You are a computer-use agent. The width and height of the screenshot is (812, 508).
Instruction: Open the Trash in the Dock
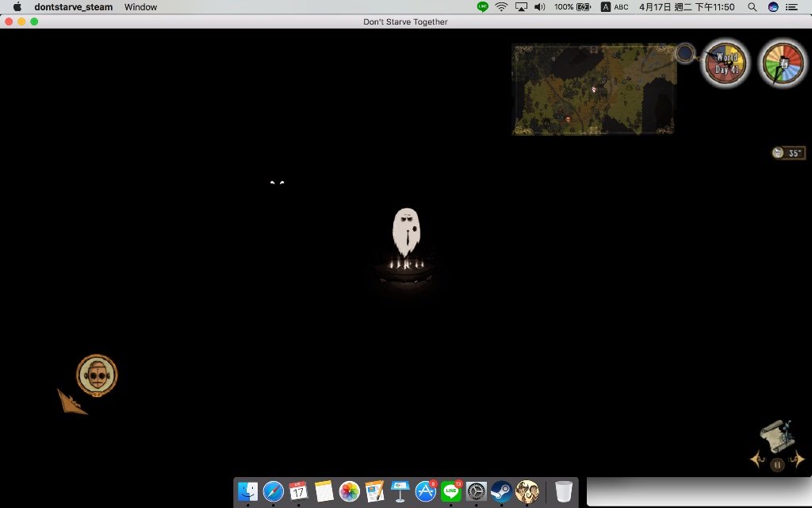click(x=564, y=491)
